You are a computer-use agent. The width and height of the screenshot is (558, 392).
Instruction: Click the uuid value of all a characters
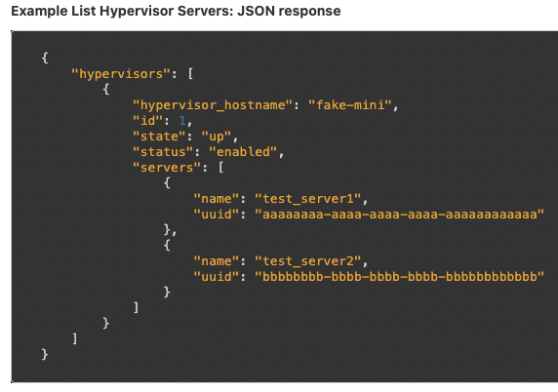tap(400, 215)
